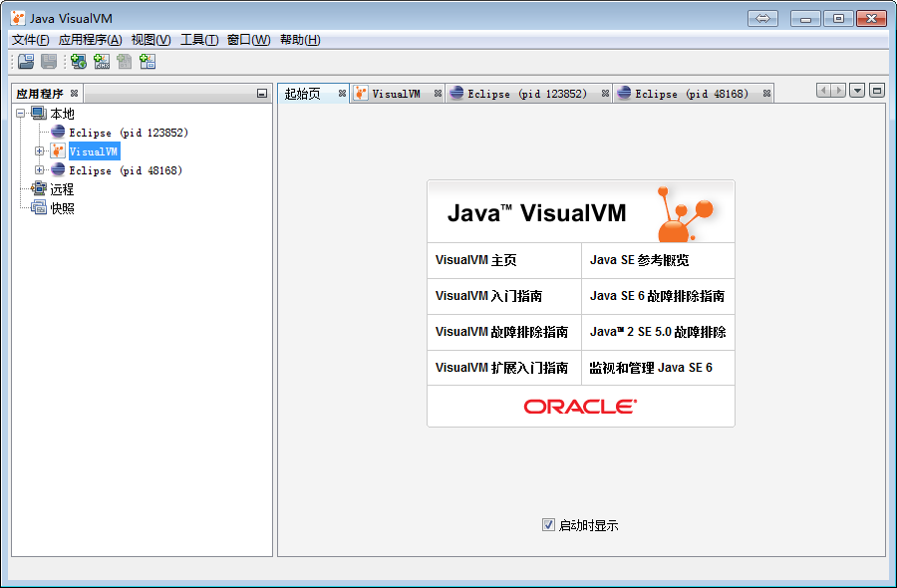The width and height of the screenshot is (897, 588).
Task: Click the greyed Add VM Coredump toolbar icon
Action: pos(125,61)
